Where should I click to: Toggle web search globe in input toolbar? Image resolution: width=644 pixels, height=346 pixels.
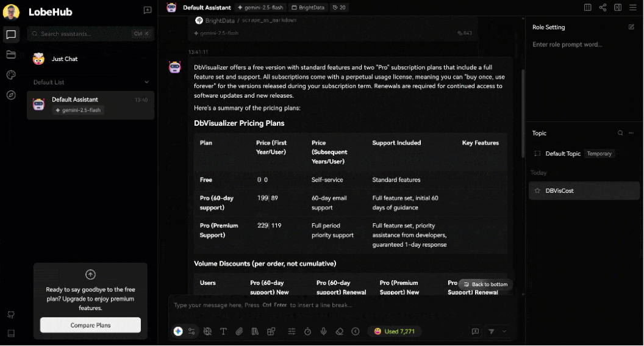click(x=207, y=331)
